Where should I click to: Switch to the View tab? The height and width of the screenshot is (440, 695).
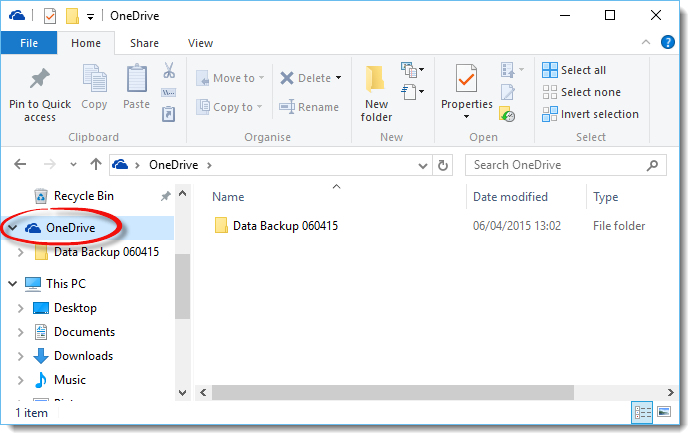200,43
